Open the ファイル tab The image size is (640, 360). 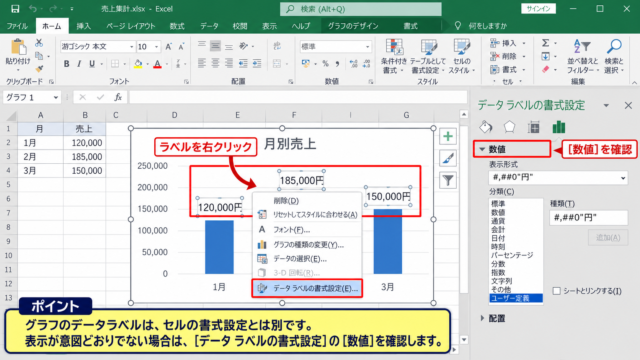(x=17, y=26)
